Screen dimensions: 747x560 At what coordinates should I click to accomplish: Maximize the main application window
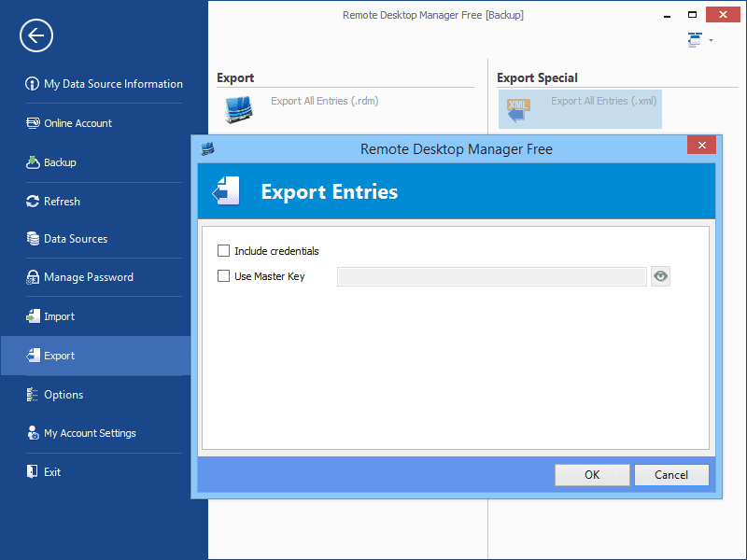click(692, 15)
